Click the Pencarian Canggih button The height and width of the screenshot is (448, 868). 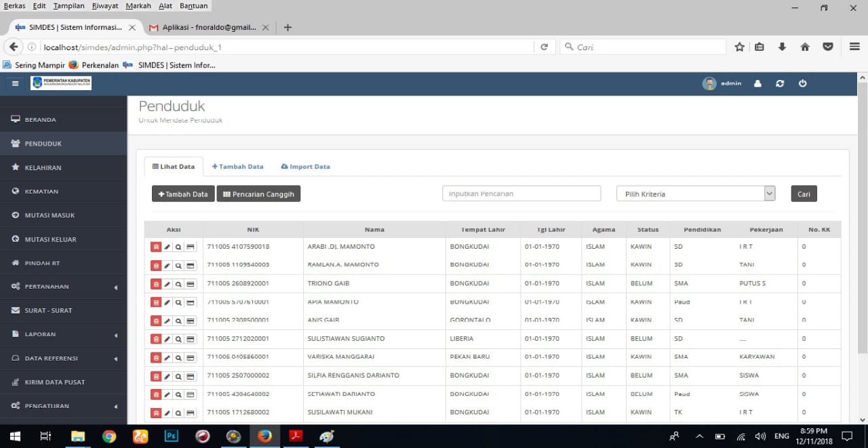pos(258,194)
